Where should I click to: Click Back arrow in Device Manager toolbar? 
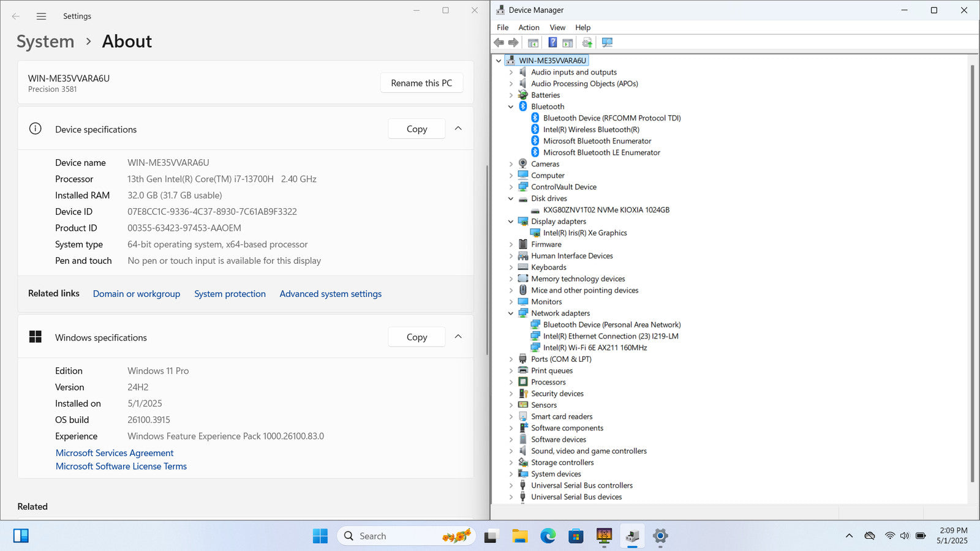[x=499, y=42]
